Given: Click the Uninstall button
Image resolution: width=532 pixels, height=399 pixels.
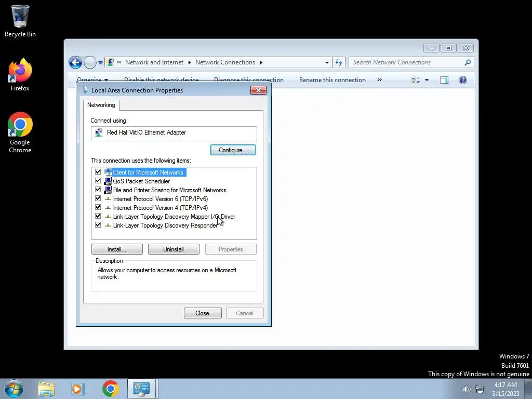Looking at the screenshot, I should (x=174, y=249).
